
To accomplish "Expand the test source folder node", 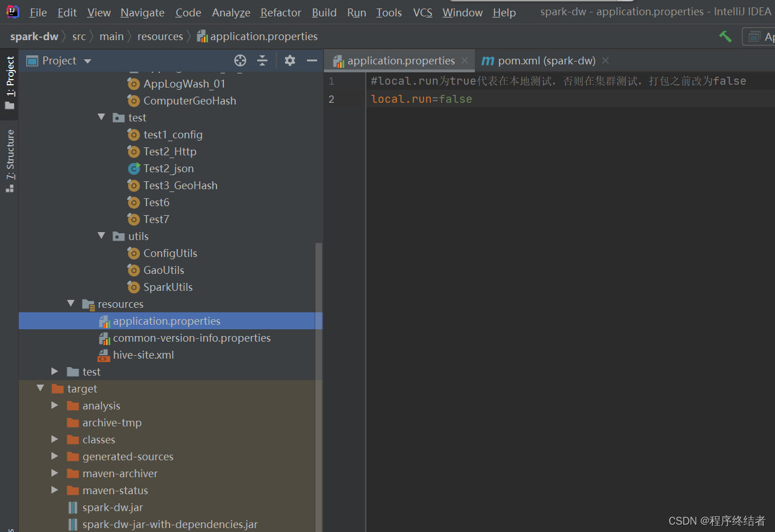I will click(55, 371).
